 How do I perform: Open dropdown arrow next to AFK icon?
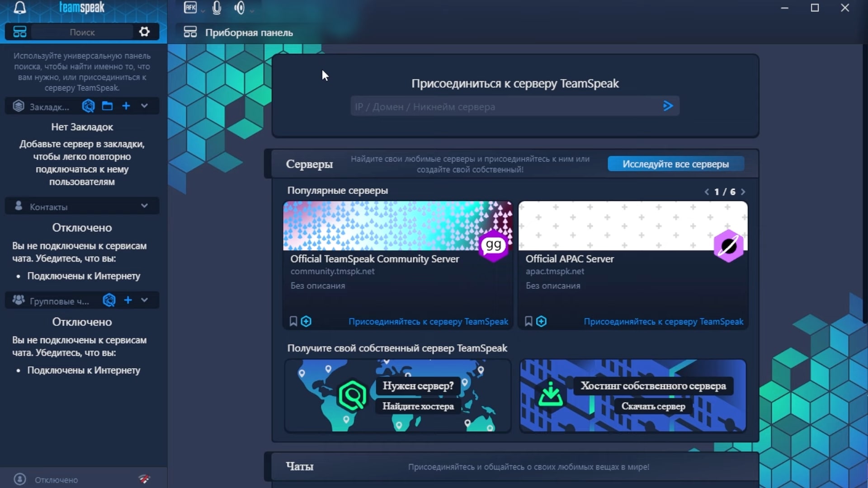click(x=203, y=10)
